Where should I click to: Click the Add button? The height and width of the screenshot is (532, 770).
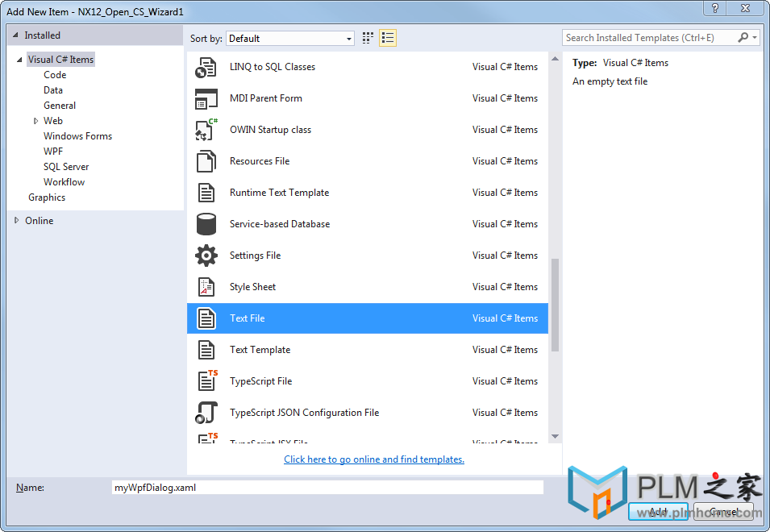click(658, 512)
